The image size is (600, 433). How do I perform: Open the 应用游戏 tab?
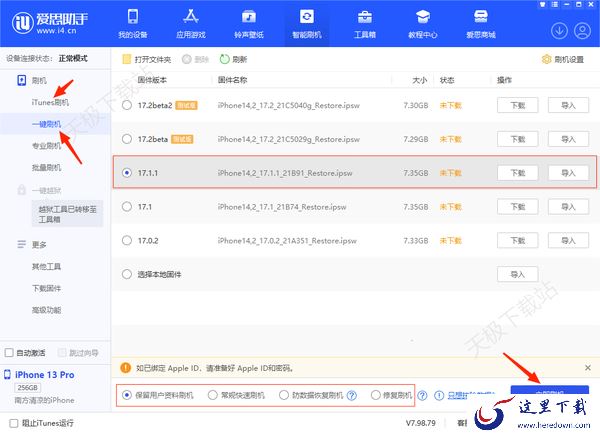[x=191, y=24]
